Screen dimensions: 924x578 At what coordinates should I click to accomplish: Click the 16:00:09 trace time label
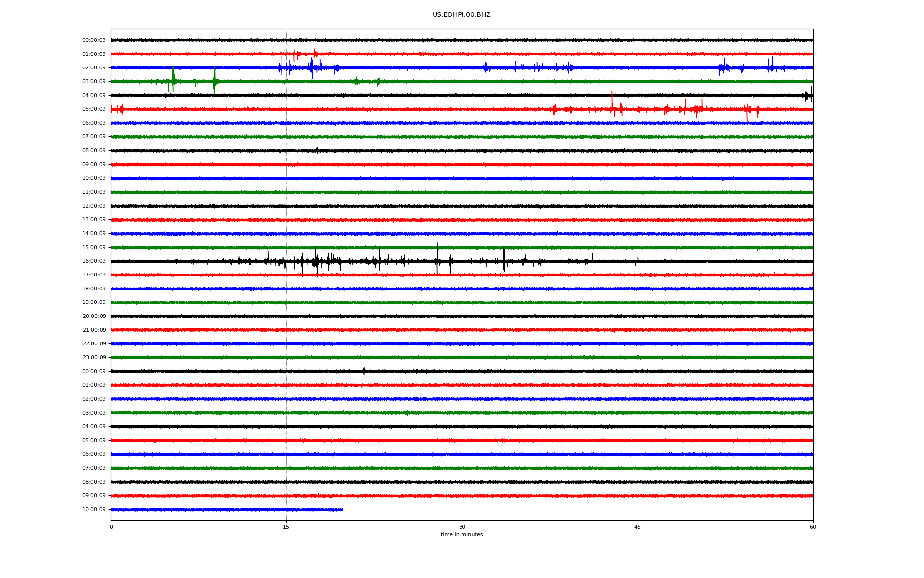[94, 261]
